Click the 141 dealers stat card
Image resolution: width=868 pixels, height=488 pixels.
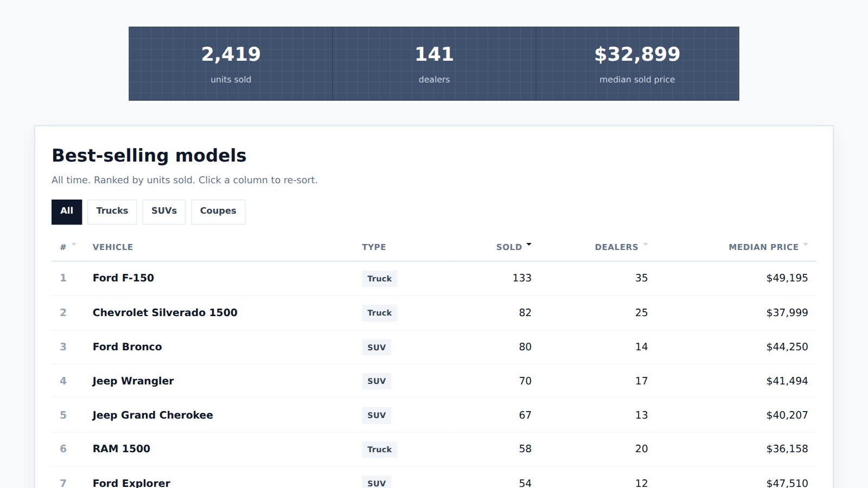[434, 63]
